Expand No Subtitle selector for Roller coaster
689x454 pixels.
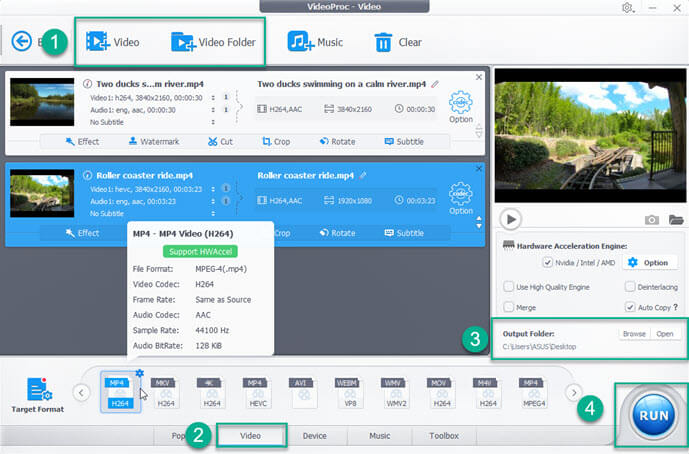tap(213, 214)
